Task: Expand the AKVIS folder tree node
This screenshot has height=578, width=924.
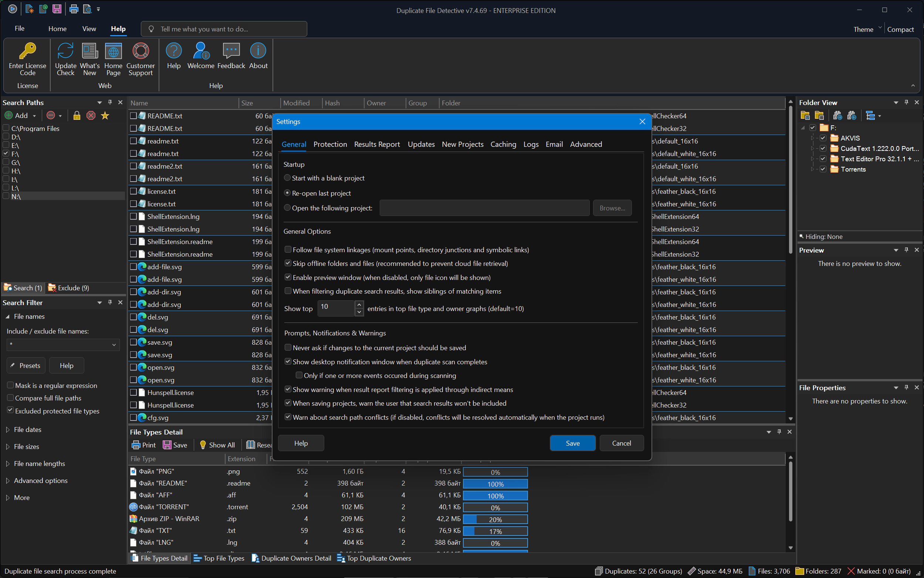Action: coord(812,138)
